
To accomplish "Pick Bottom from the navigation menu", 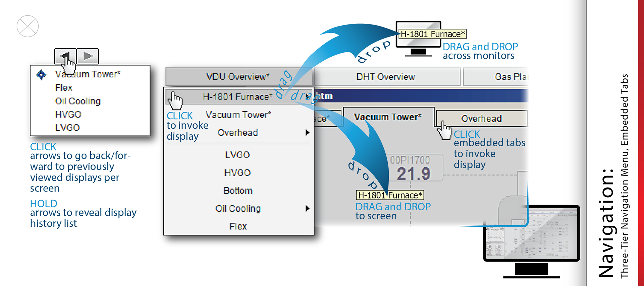I will point(238,191).
